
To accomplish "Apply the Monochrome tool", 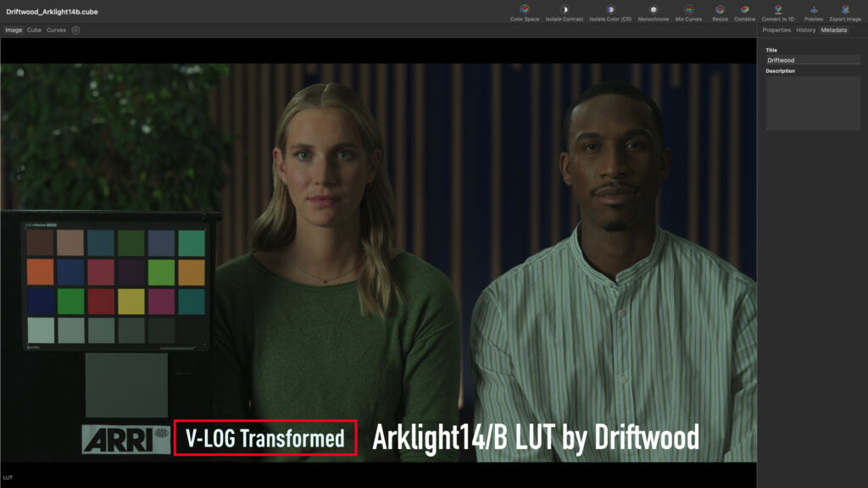I will tap(654, 13).
